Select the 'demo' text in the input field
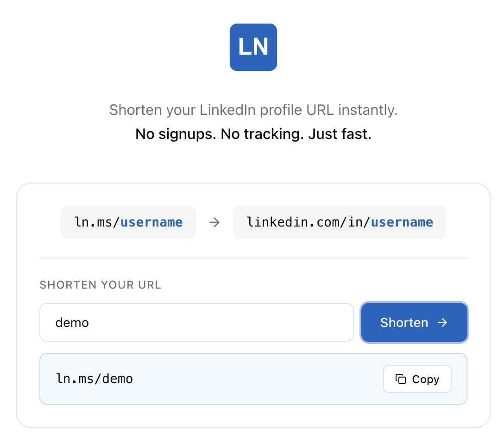The height and width of the screenshot is (441, 504). pos(72,322)
